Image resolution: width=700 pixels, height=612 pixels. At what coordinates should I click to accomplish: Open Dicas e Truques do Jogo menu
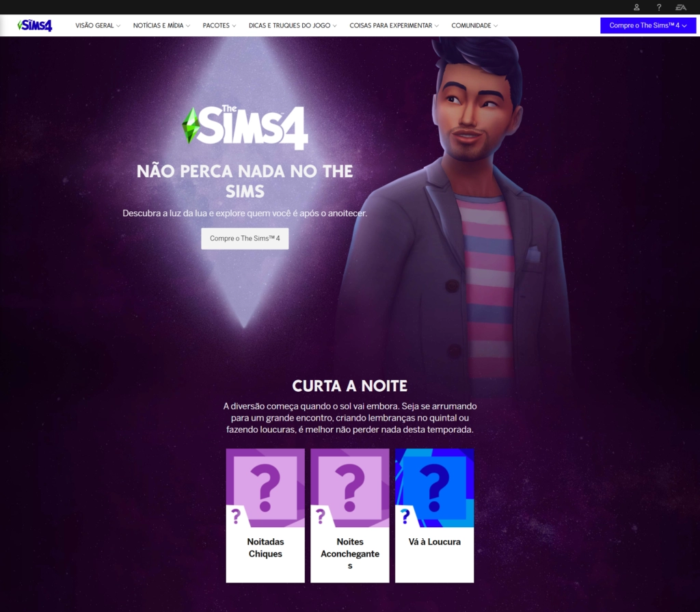pyautogui.click(x=293, y=25)
